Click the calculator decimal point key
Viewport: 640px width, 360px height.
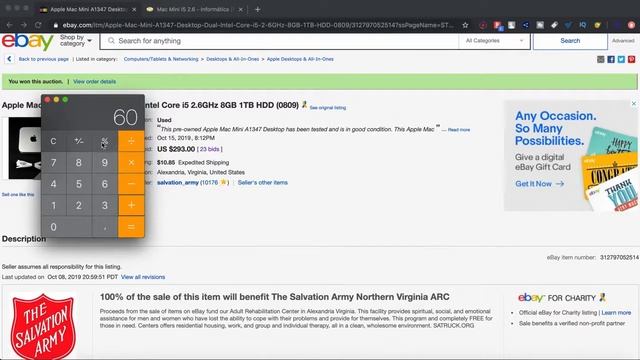tap(104, 227)
